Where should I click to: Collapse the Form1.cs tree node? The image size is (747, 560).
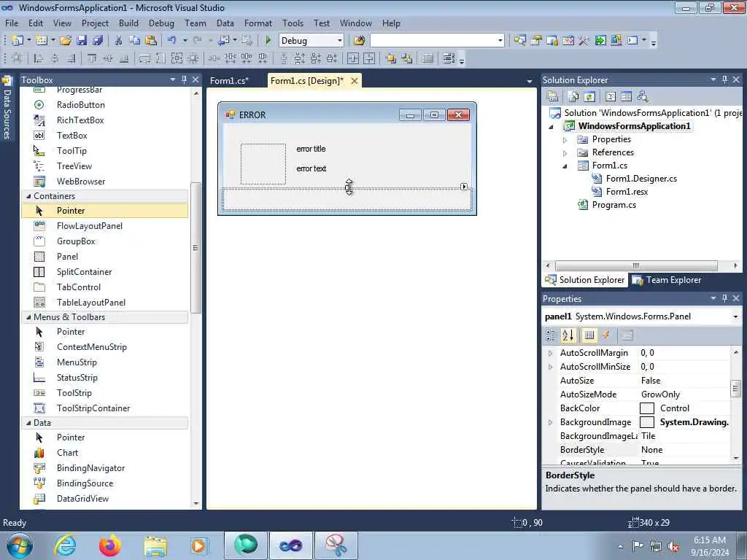coord(565,166)
